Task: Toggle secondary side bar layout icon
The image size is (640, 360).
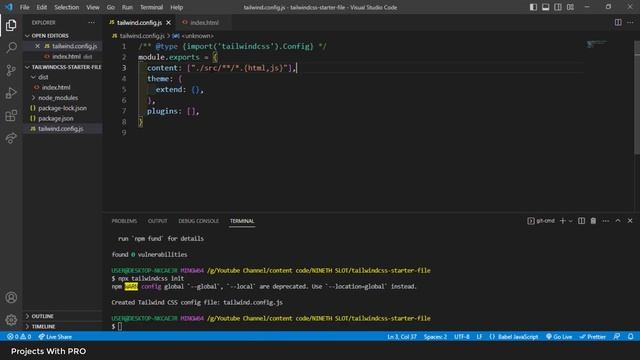Action: point(558,7)
